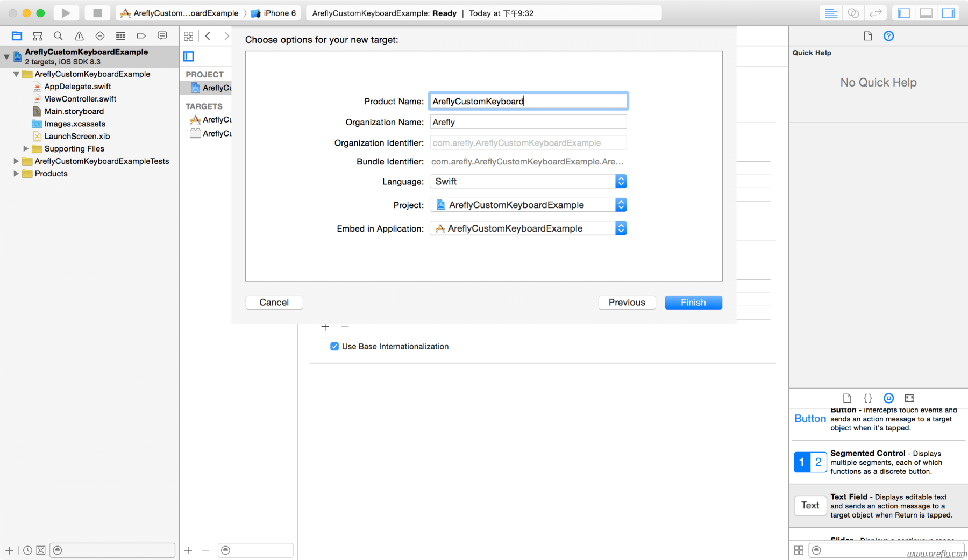Switch to the Quick Help inspector
Viewport: 968px width, 560px height.
pos(889,36)
